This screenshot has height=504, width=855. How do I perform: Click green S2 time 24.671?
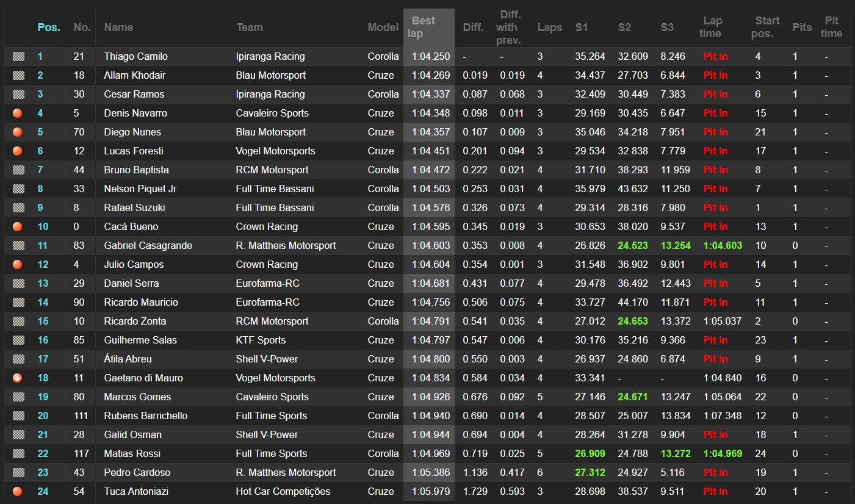[633, 397]
